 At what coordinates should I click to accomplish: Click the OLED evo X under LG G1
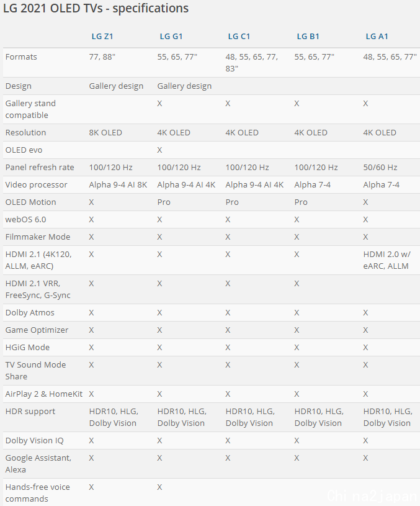click(160, 150)
